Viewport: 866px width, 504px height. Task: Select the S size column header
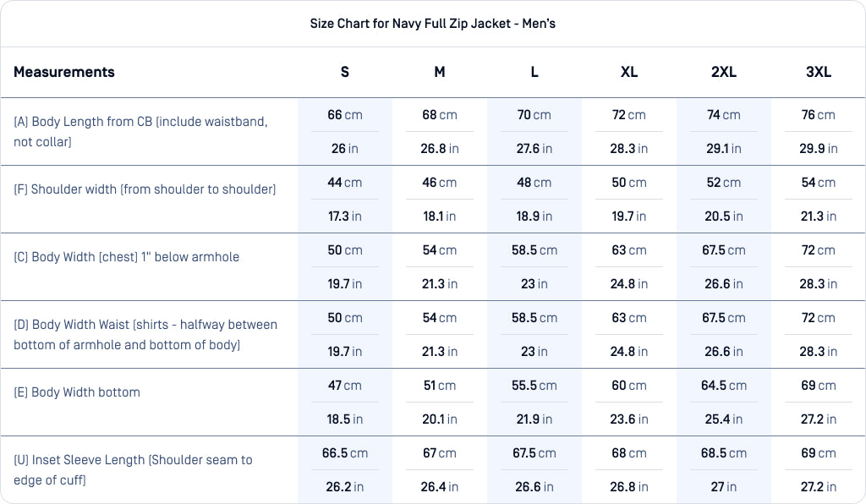(x=345, y=72)
